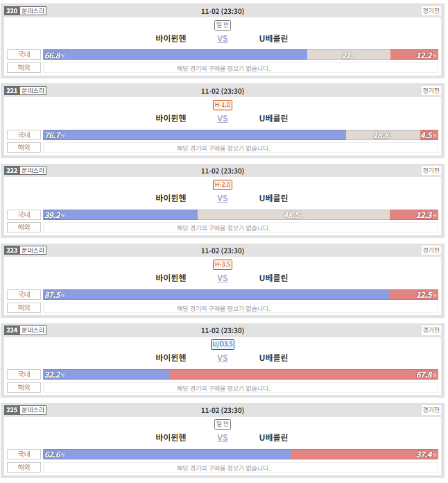Click the 일반 badge in match 220
Viewport: 448px width, 483px height.
pos(223,25)
